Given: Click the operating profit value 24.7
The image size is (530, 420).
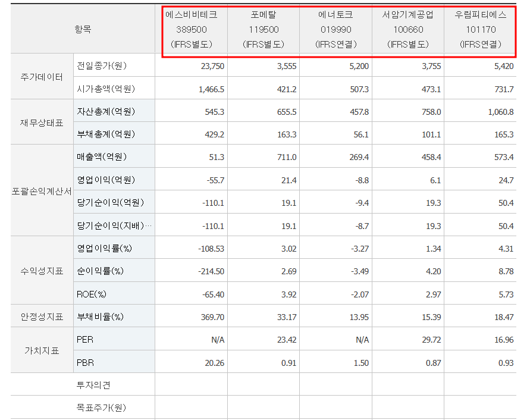Looking at the screenshot, I should click(506, 180).
